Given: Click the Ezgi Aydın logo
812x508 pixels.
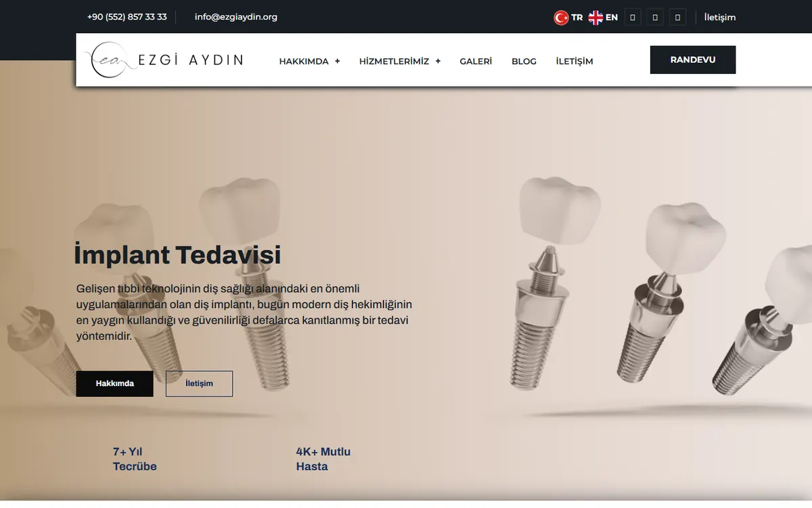Looking at the screenshot, I should point(164,60).
